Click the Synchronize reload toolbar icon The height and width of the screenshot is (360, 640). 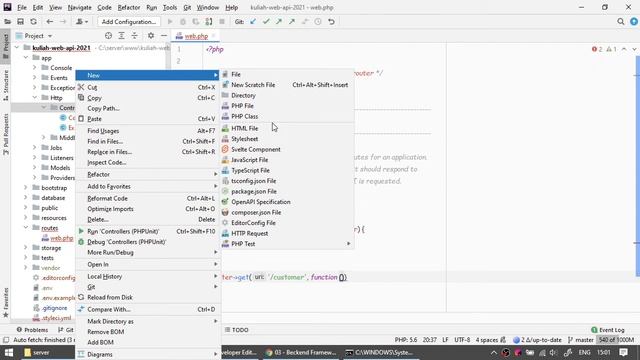point(33,22)
